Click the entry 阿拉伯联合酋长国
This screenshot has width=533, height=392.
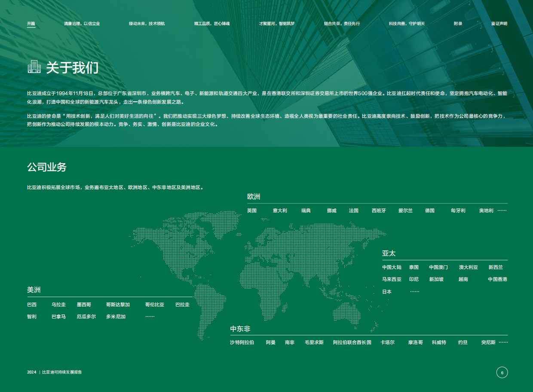coord(352,342)
